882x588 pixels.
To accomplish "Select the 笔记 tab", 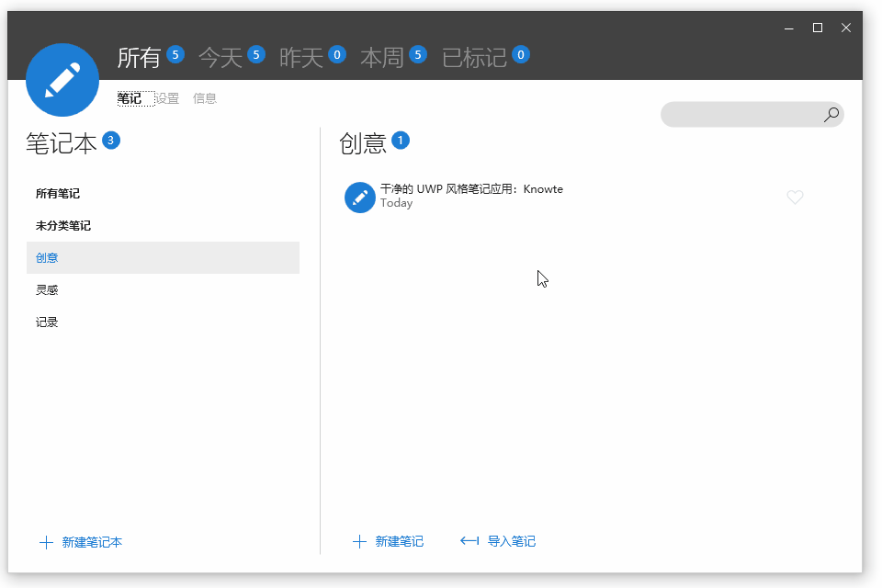I will click(x=131, y=98).
